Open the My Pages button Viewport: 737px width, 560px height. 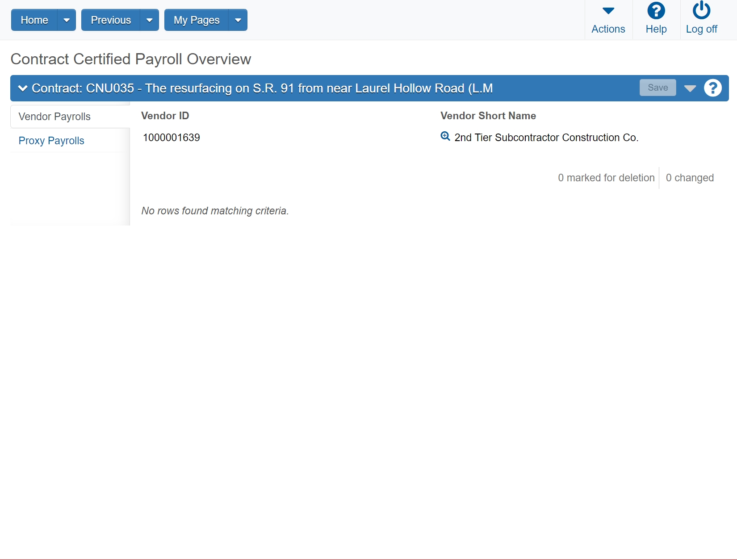[x=197, y=20]
